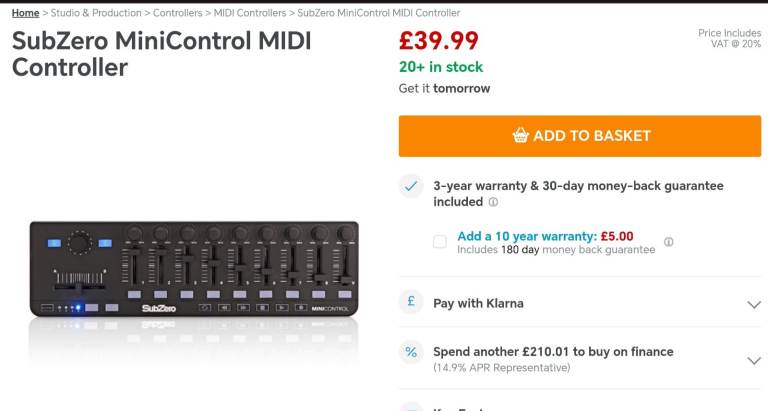The height and width of the screenshot is (411, 768).
Task: Expand the Pay with Klarna chevron
Action: (754, 304)
